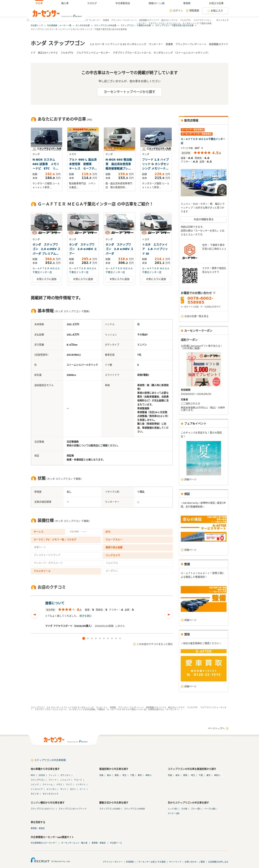Show the previous review with the left arrow
The image size is (259, 868).
[34, 614]
